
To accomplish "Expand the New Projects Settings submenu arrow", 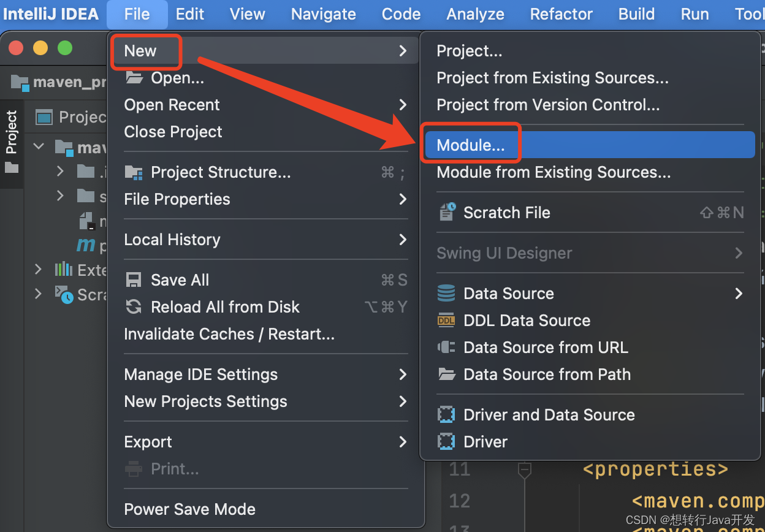I will [403, 401].
